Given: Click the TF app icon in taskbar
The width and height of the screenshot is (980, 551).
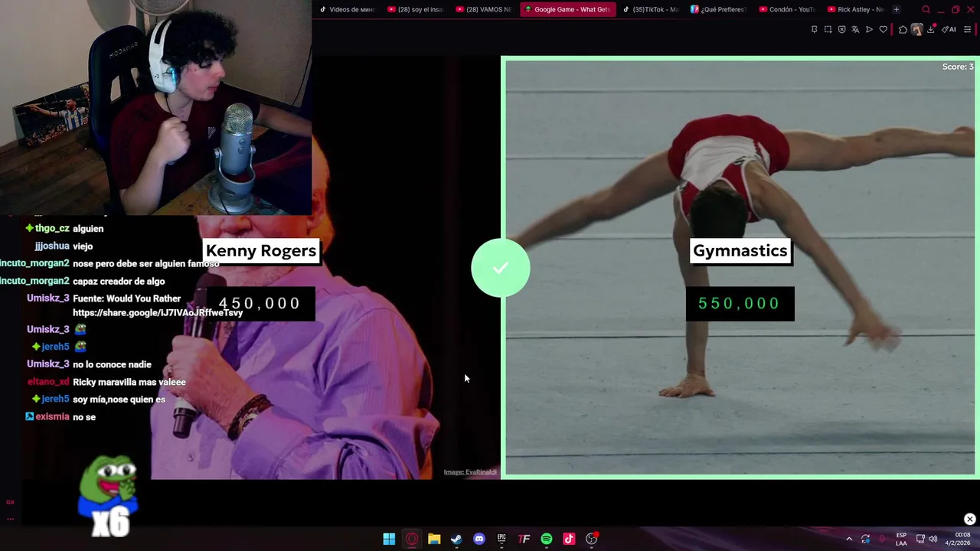Looking at the screenshot, I should tap(524, 539).
